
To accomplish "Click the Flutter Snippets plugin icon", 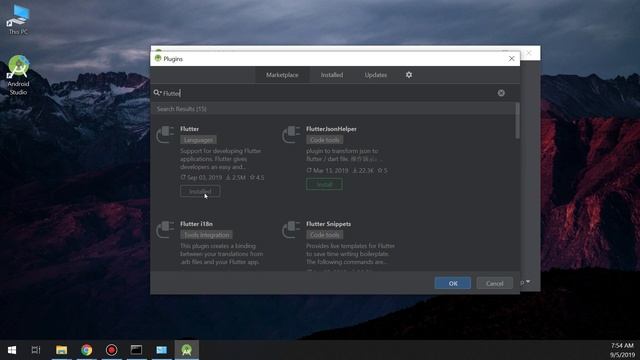I will coord(291,229).
